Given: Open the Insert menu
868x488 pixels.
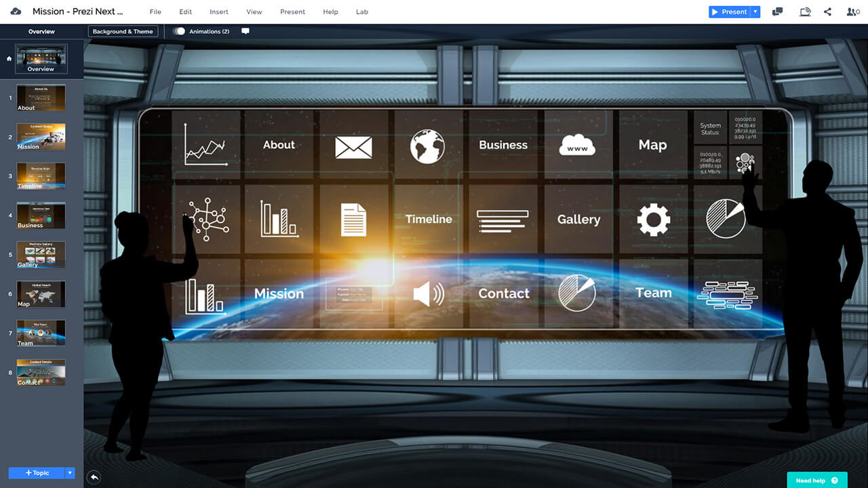Looking at the screenshot, I should point(219,12).
